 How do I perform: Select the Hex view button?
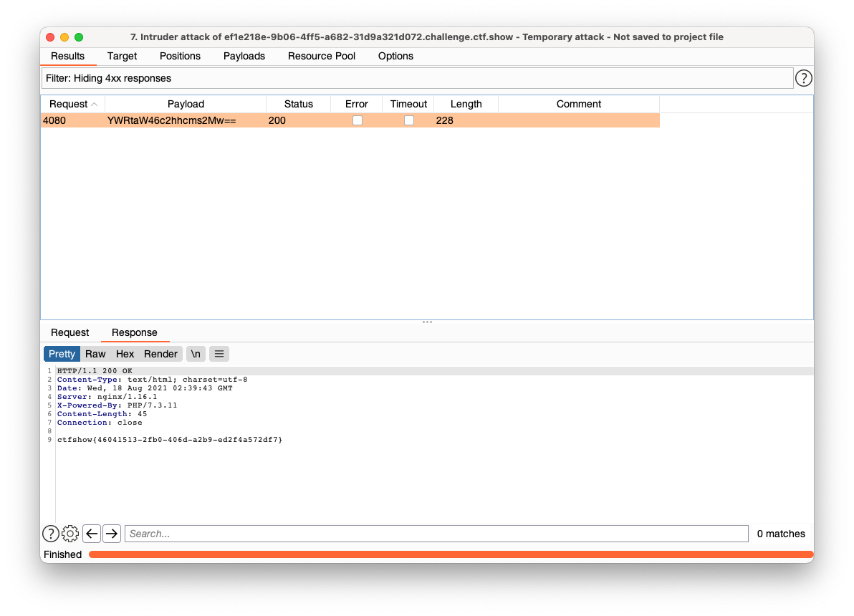(x=125, y=354)
